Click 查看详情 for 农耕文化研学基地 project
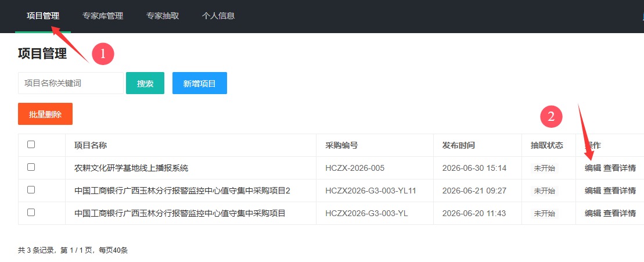 [620, 168]
